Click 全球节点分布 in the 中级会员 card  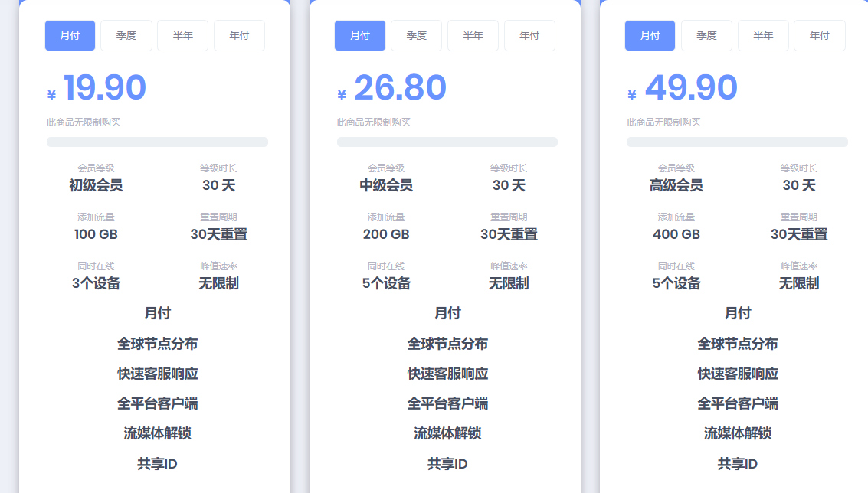(x=447, y=344)
